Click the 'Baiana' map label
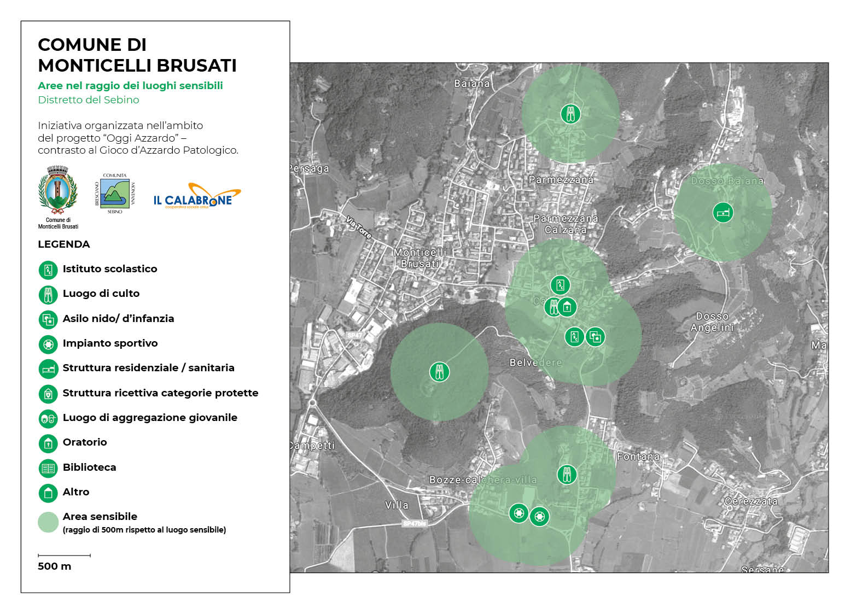The height and width of the screenshot is (614, 868). [x=471, y=84]
